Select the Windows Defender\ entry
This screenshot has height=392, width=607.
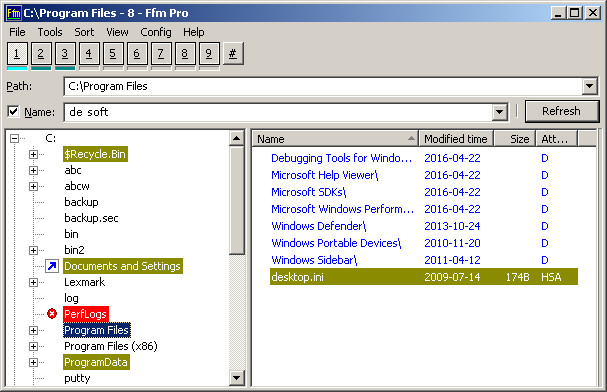(x=319, y=226)
